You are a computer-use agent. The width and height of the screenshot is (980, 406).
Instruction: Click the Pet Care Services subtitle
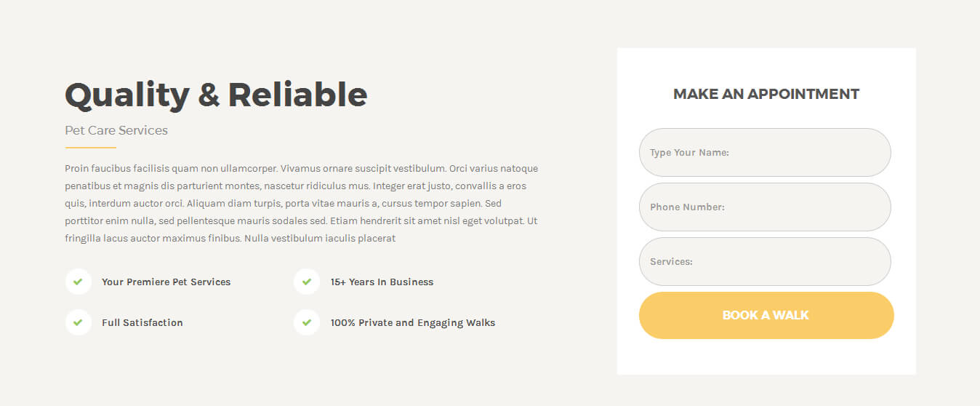[116, 130]
